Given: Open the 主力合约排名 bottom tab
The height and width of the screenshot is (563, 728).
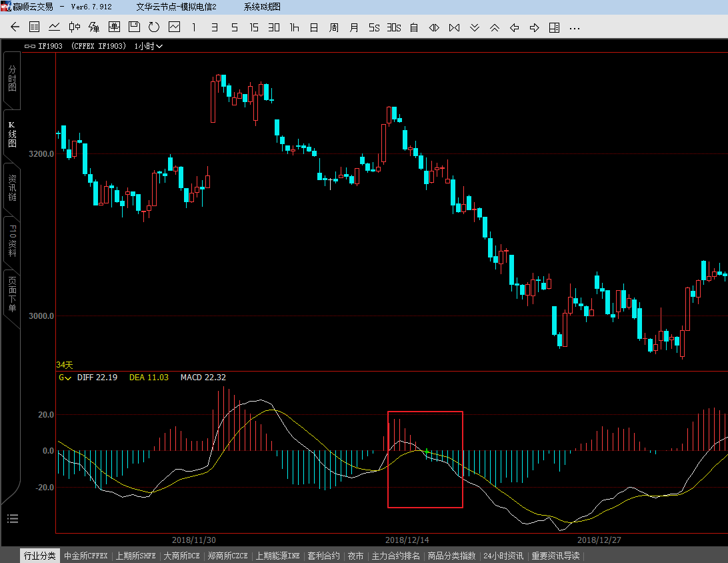Looking at the screenshot, I should [x=395, y=556].
